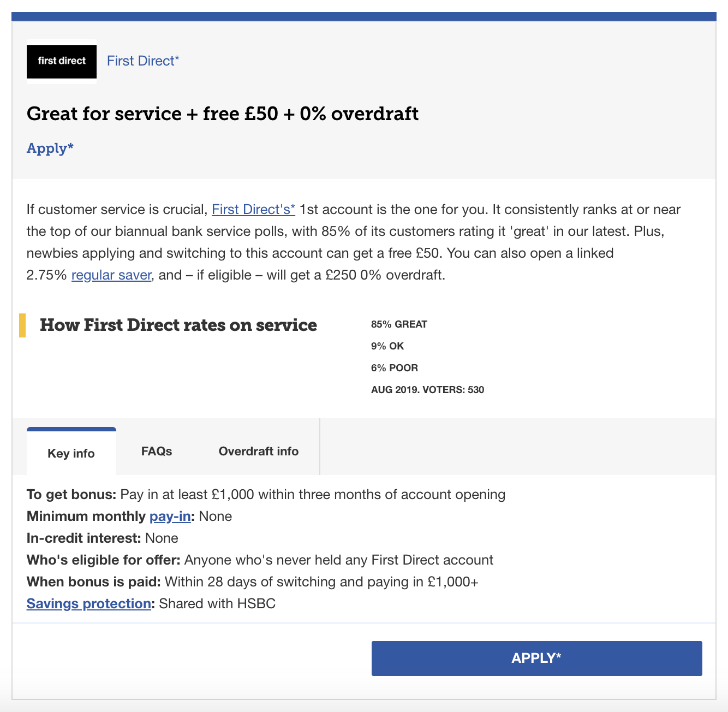Open the regular saver link

111,275
